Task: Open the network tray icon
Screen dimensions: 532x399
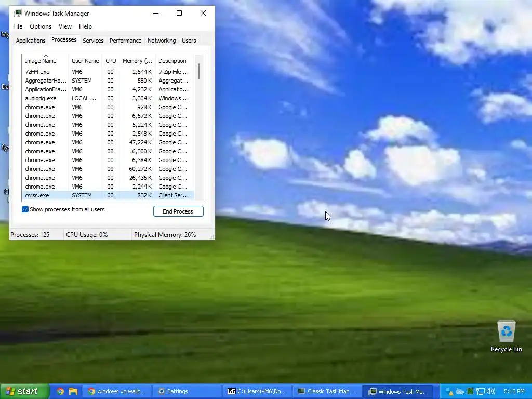Action: [480, 392]
